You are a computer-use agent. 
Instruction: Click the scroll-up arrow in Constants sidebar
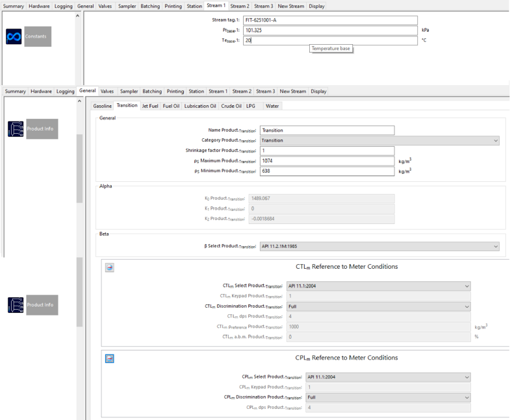point(78,16)
